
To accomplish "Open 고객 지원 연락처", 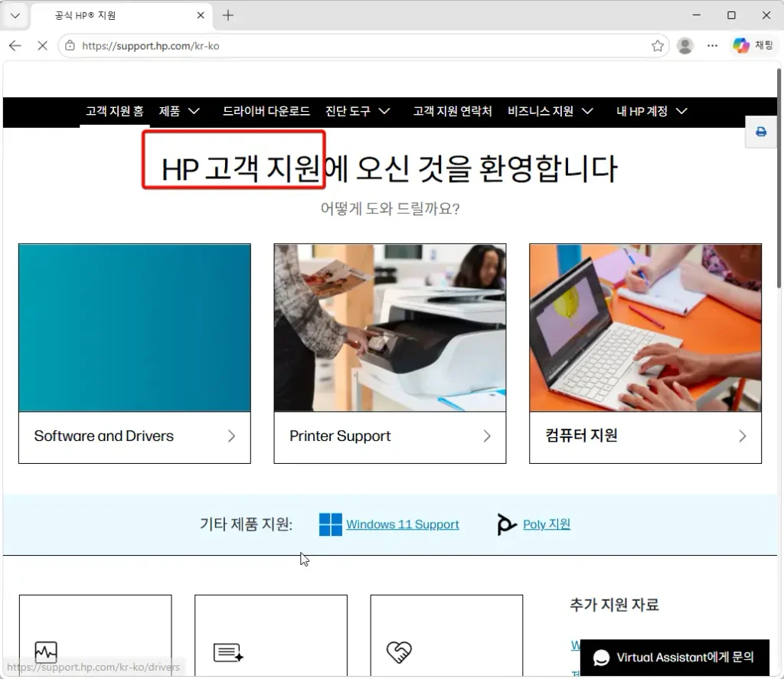I will coord(452,111).
